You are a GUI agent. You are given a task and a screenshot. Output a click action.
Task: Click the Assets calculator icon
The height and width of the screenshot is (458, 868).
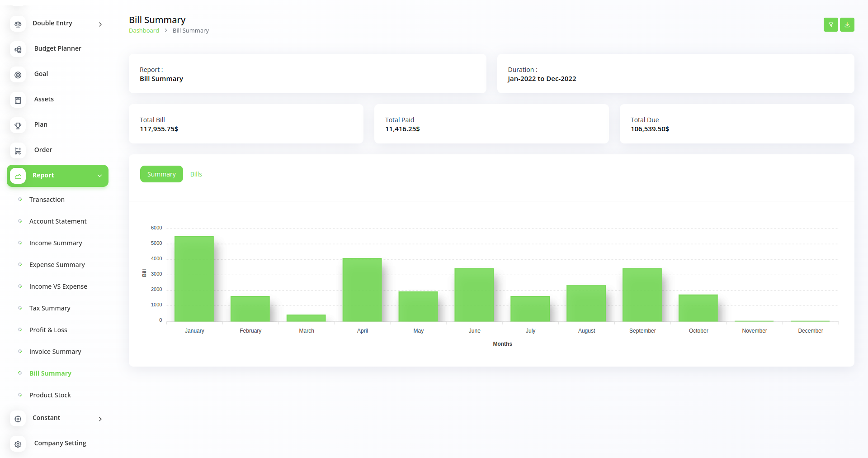(18, 100)
